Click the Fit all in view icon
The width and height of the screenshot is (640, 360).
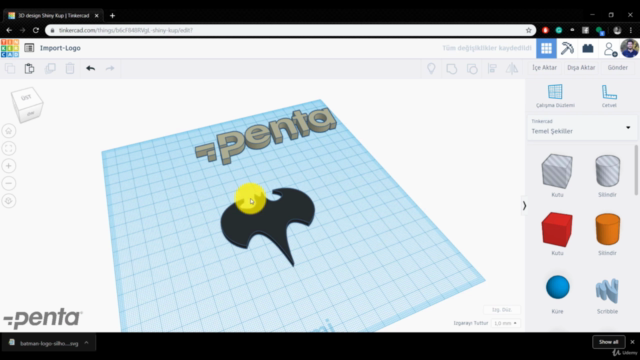click(9, 149)
